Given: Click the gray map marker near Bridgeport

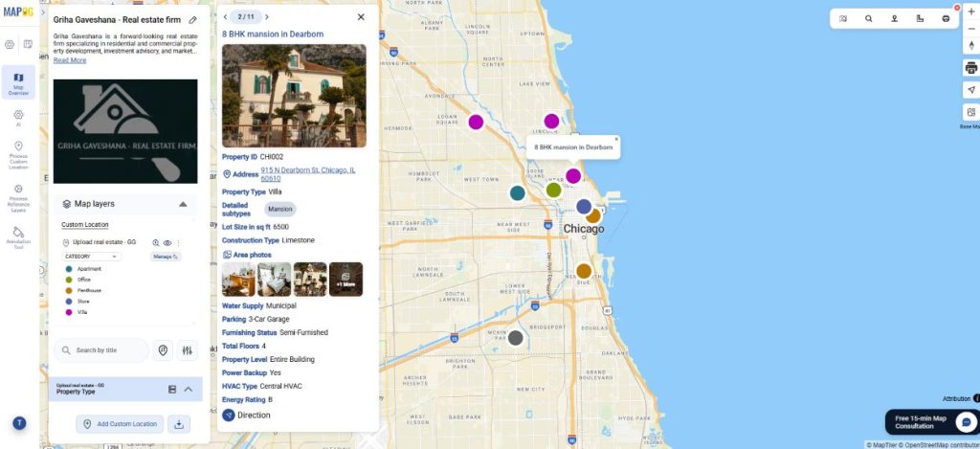Looking at the screenshot, I should pyautogui.click(x=515, y=338).
